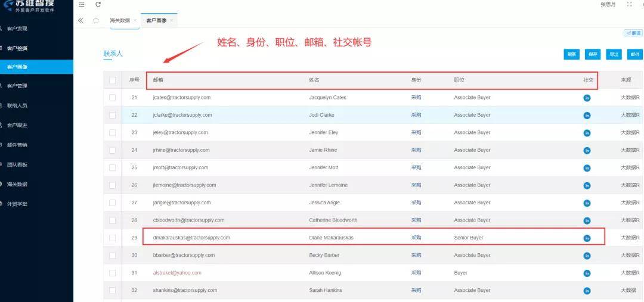Collapse the sidebar with the menu fold icon

[82, 5]
